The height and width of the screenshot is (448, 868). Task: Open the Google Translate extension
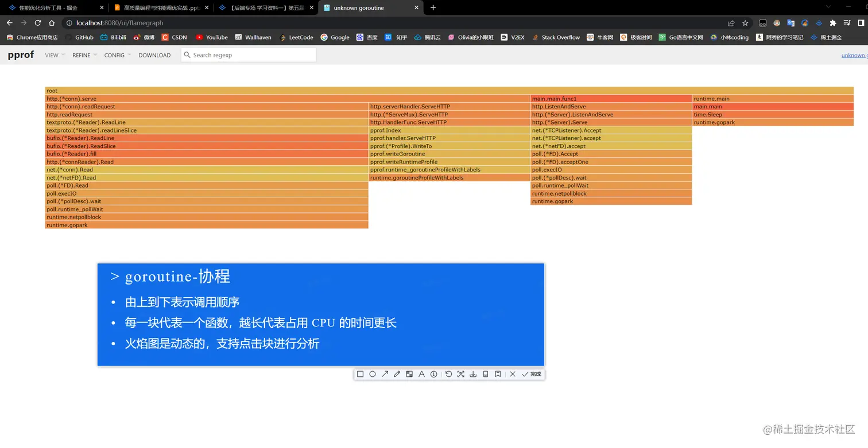coord(790,23)
